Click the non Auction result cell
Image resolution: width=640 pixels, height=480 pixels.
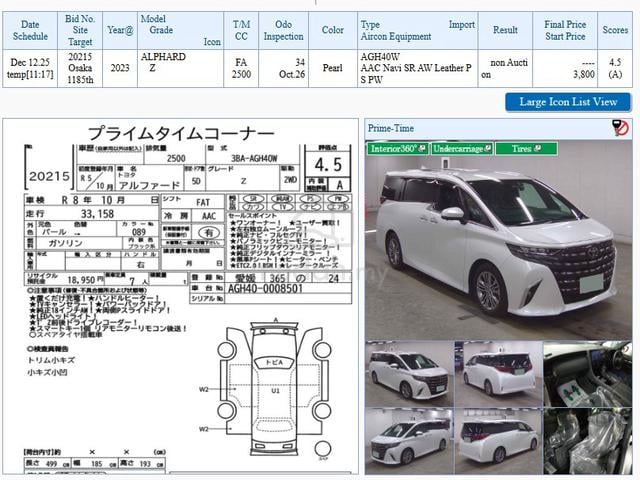pos(505,69)
